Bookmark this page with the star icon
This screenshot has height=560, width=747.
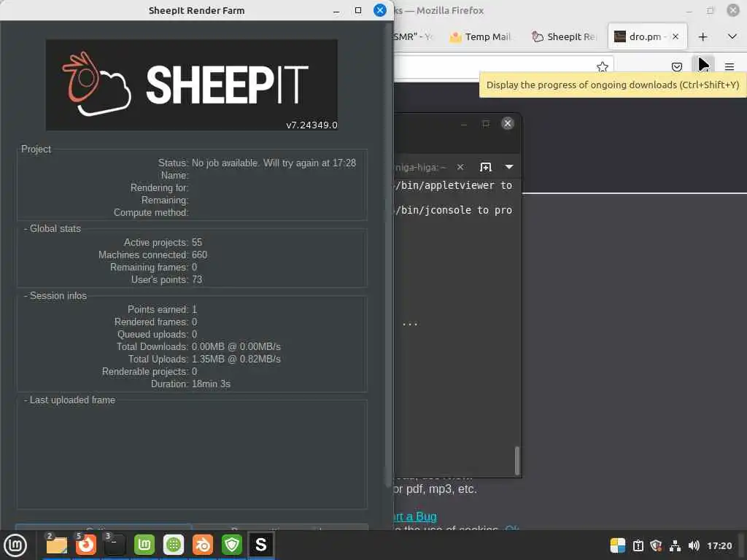pyautogui.click(x=602, y=66)
